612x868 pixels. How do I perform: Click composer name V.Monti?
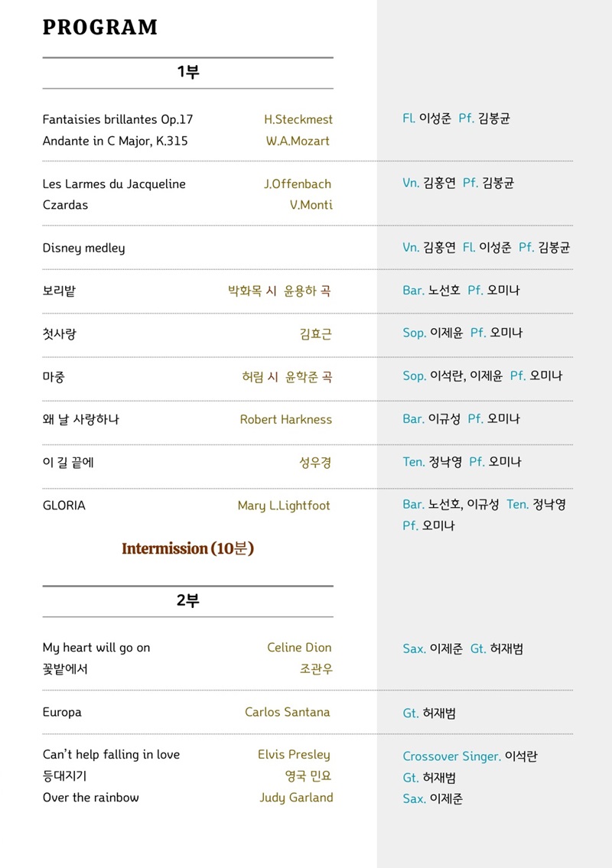(x=311, y=205)
